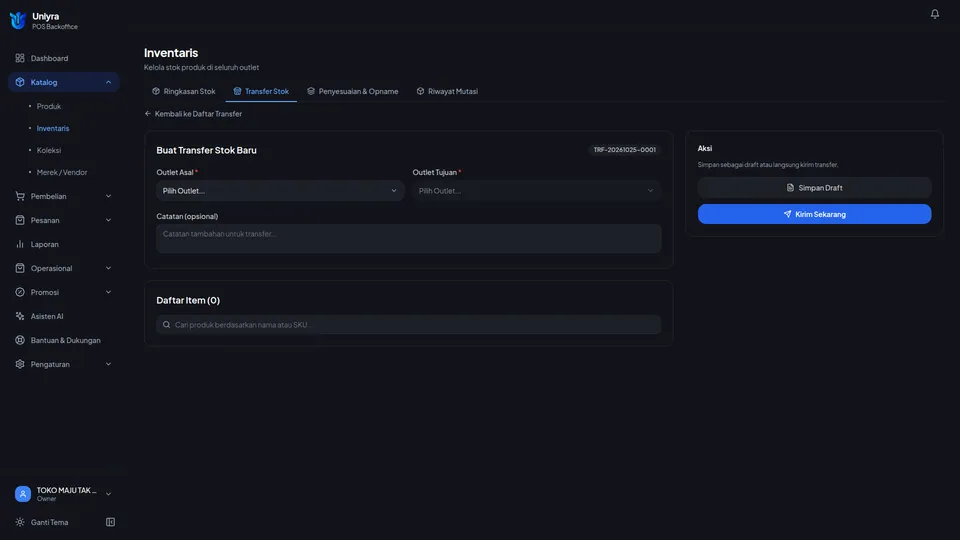Click the Laporan bar chart icon
This screenshot has height=540, width=960.
20,244
